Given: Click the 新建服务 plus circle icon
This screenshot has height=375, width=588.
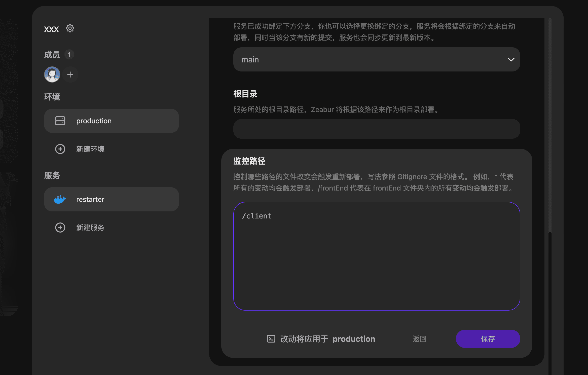Looking at the screenshot, I should 60,228.
